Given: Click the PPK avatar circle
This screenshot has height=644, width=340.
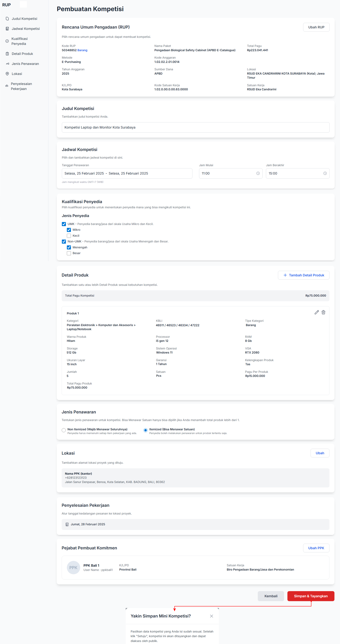Looking at the screenshot, I should click(x=73, y=568).
